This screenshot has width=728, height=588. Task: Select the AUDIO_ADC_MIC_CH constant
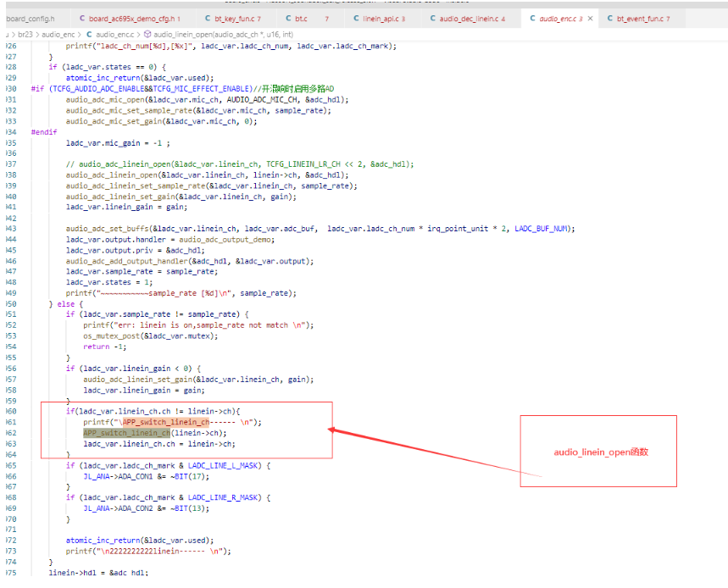point(262,100)
